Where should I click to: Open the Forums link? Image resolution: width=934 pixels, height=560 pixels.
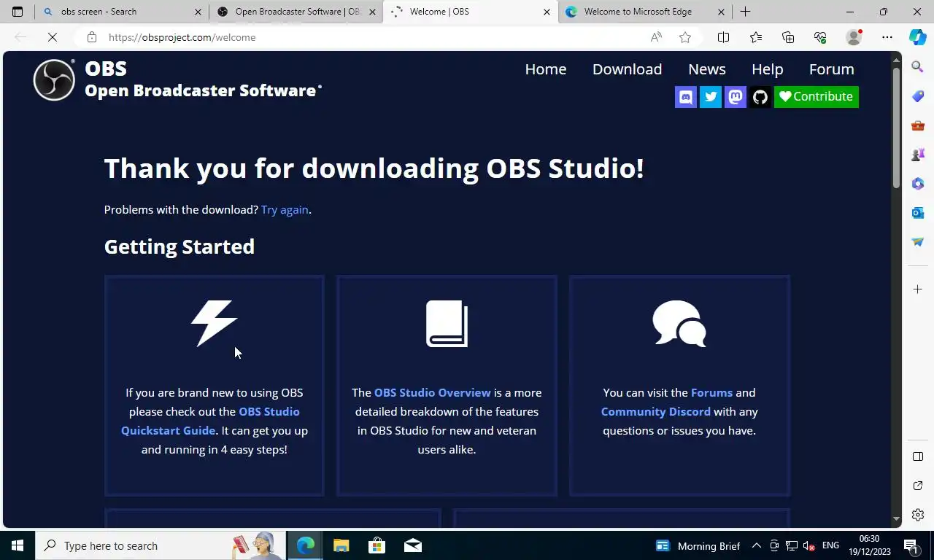711,393
